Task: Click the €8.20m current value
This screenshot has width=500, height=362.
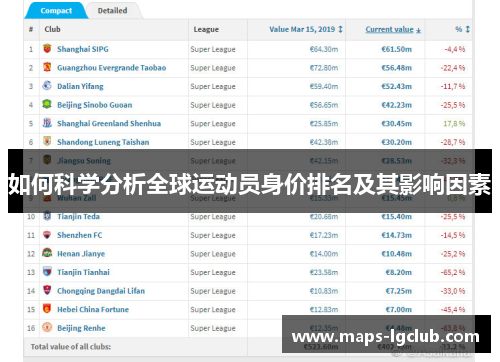Action: pyautogui.click(x=399, y=272)
